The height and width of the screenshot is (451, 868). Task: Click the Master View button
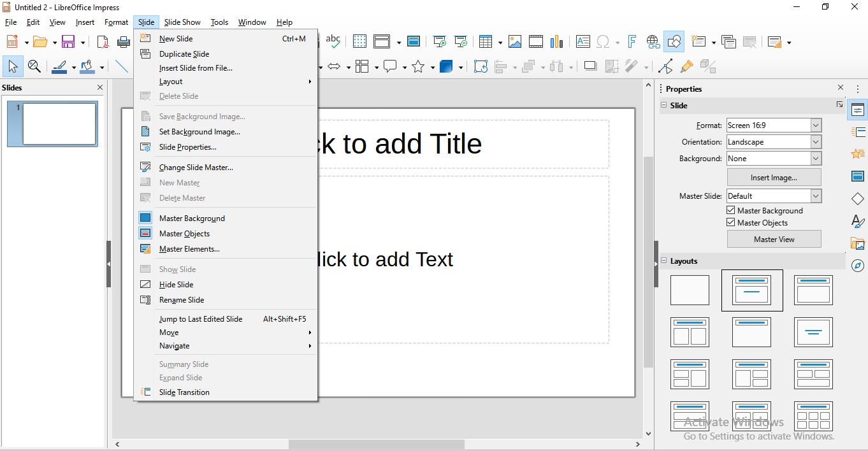(x=774, y=239)
